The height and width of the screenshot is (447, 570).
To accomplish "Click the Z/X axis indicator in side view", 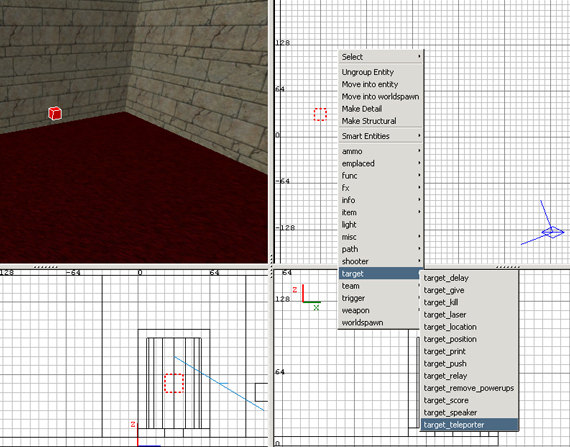I will (308, 297).
